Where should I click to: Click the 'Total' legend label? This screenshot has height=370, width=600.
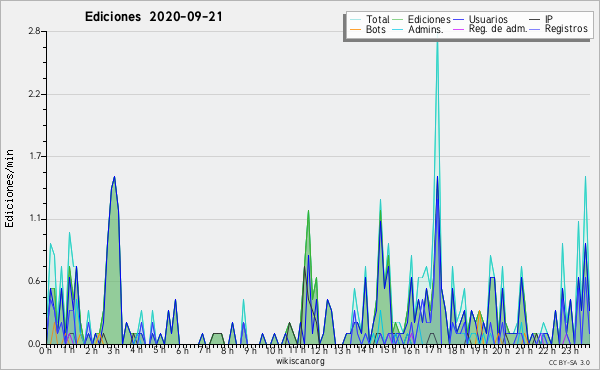click(378, 19)
